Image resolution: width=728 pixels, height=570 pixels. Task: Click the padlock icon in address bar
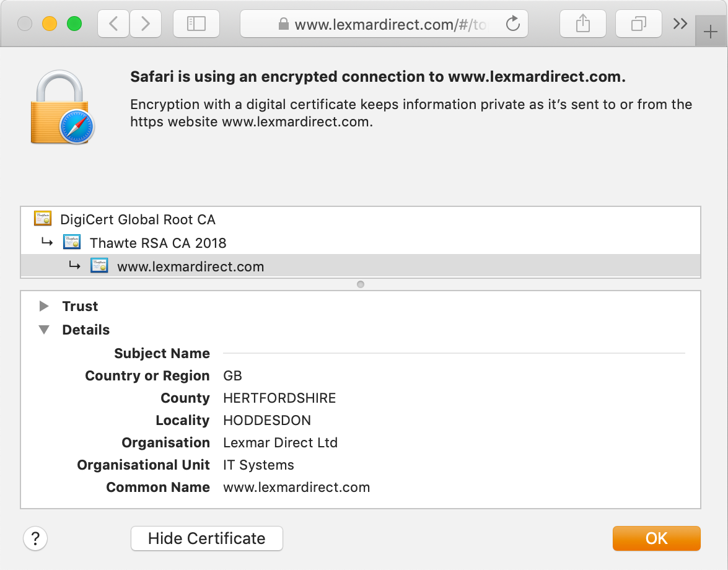(x=283, y=24)
